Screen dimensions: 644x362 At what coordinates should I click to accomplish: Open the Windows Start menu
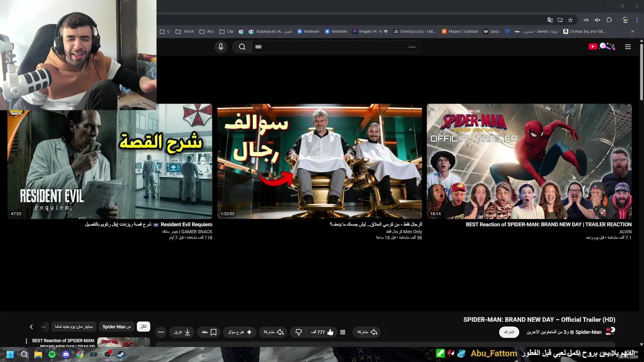[10, 354]
